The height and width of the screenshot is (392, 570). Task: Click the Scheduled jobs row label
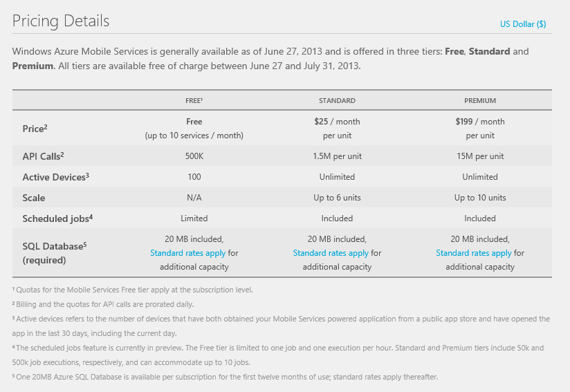click(57, 218)
